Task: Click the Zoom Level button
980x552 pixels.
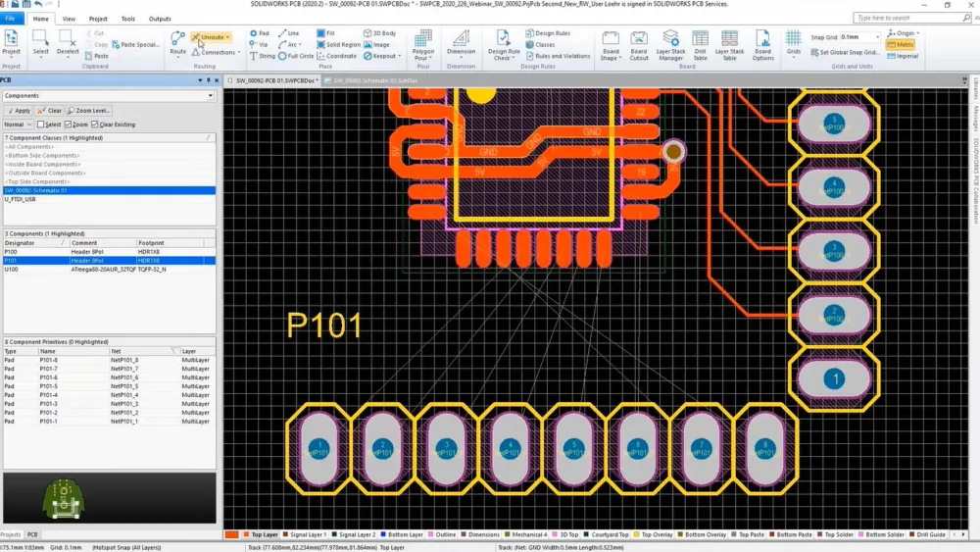Action: [89, 110]
